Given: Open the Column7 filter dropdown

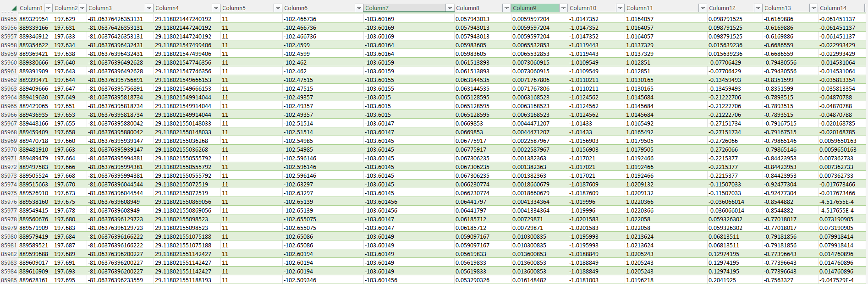Looking at the screenshot, I should point(450,8).
